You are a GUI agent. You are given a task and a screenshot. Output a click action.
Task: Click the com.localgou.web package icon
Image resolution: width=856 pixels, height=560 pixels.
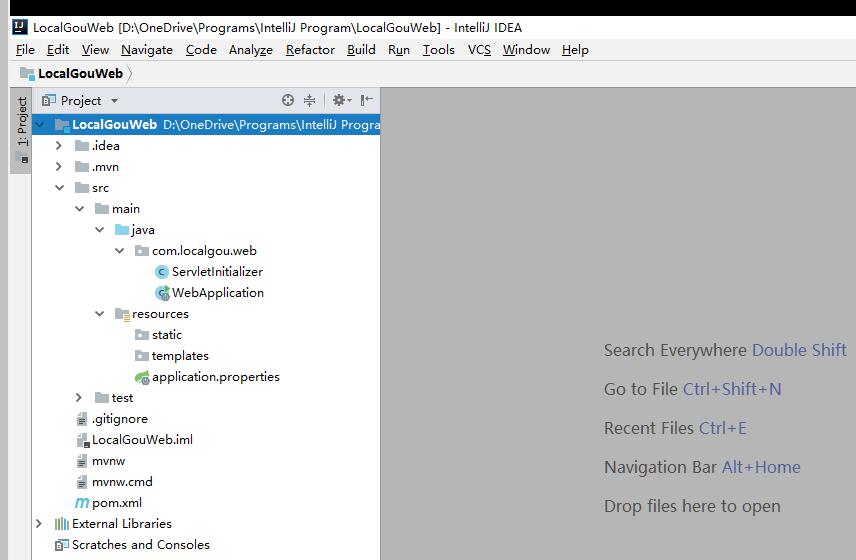[x=142, y=251]
